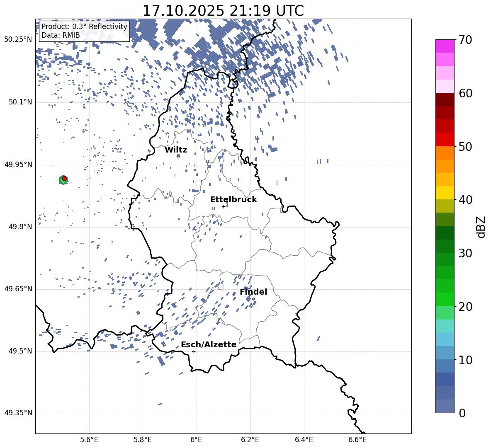Click the 49.8°N latitude tick label
The height and width of the screenshot is (448, 491).
pyautogui.click(x=20, y=227)
